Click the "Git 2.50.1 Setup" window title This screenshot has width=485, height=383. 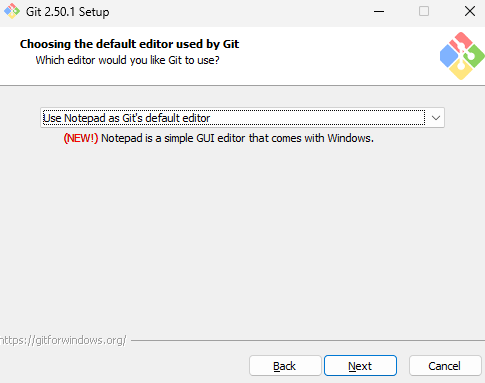pos(68,12)
